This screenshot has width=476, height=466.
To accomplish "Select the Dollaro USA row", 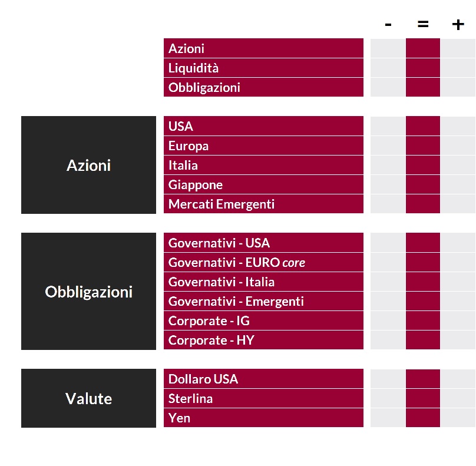I will pyautogui.click(x=263, y=379).
